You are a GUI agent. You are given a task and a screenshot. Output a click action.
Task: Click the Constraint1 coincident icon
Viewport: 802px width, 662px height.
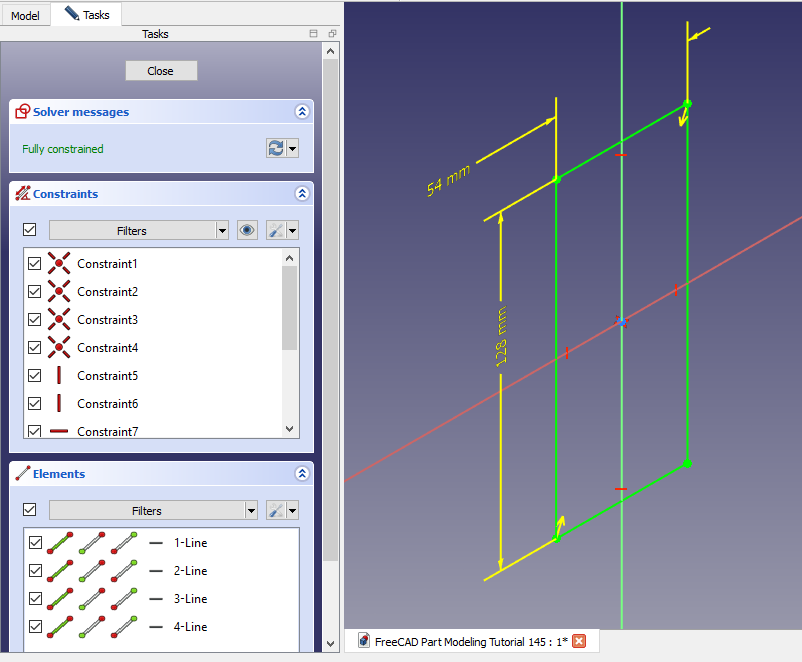tap(59, 264)
